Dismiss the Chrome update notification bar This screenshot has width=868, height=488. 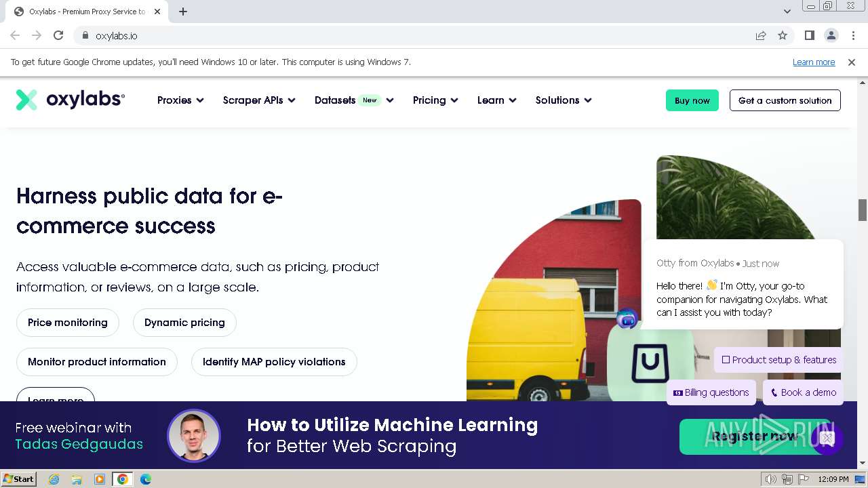coord(852,62)
